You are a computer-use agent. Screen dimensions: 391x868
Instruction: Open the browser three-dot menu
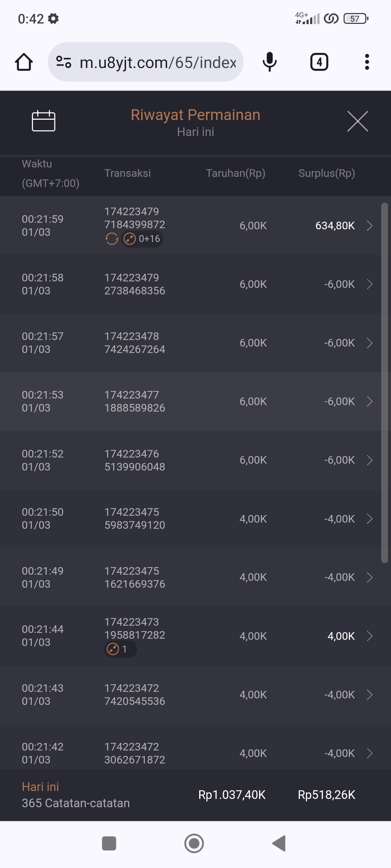pos(367,62)
